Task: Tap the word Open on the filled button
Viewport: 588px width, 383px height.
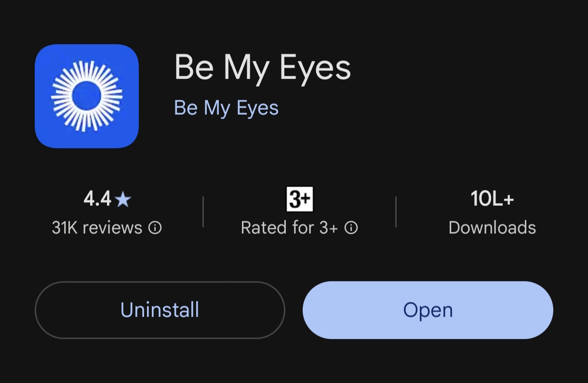Action: pos(428,310)
